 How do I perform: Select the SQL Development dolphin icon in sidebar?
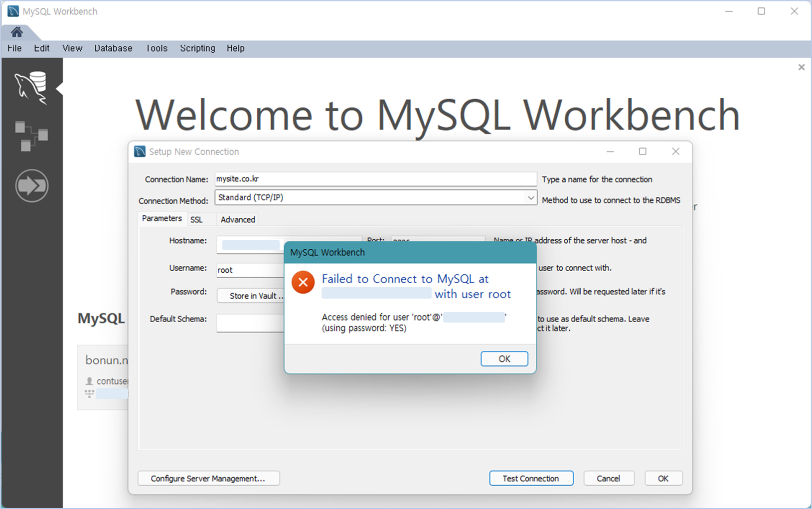tap(31, 87)
